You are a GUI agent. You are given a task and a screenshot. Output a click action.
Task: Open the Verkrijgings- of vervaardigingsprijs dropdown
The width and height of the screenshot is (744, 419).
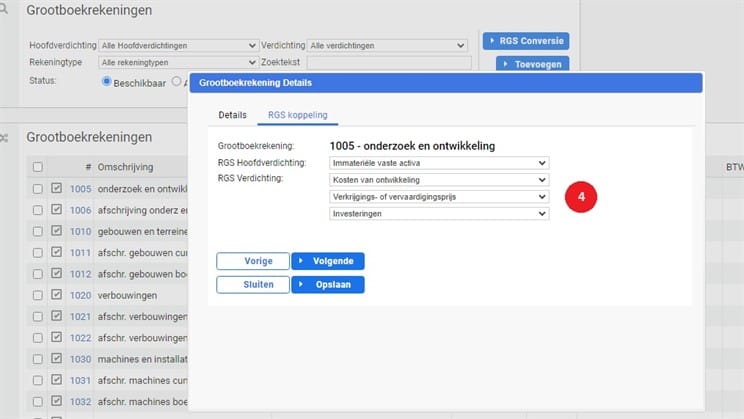click(x=439, y=196)
